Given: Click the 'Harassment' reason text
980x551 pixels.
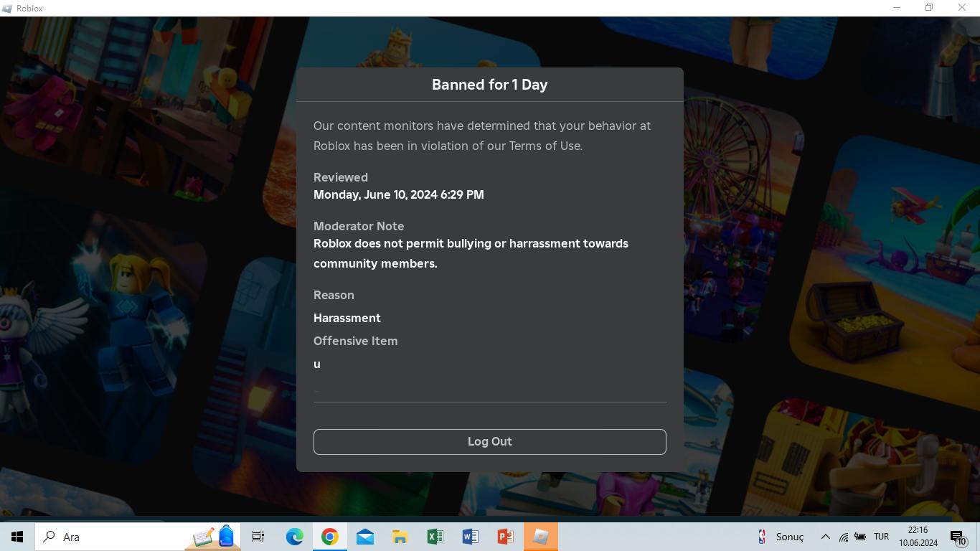Looking at the screenshot, I should point(347,318).
